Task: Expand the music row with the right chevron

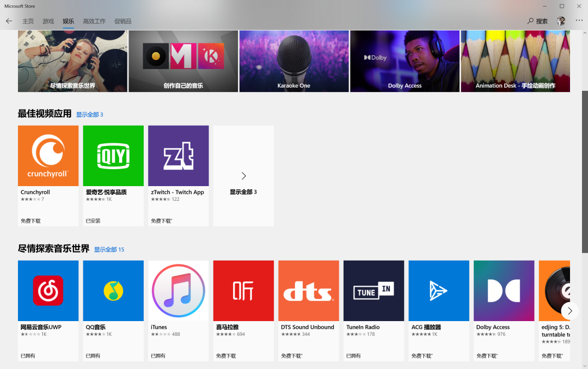Action: coord(570,310)
